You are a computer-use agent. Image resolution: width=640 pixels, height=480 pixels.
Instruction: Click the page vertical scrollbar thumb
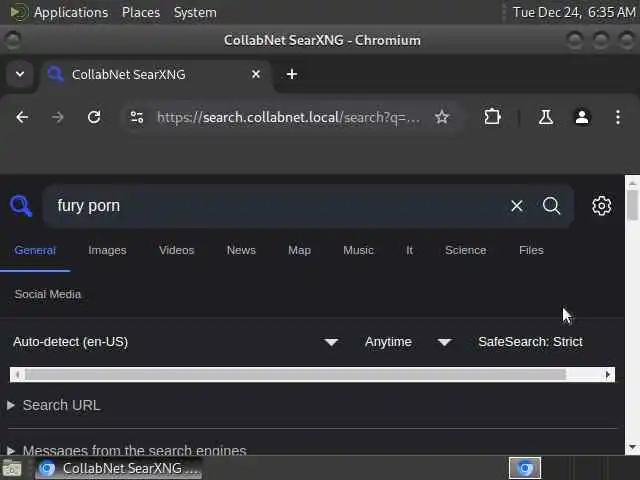pyautogui.click(x=632, y=206)
